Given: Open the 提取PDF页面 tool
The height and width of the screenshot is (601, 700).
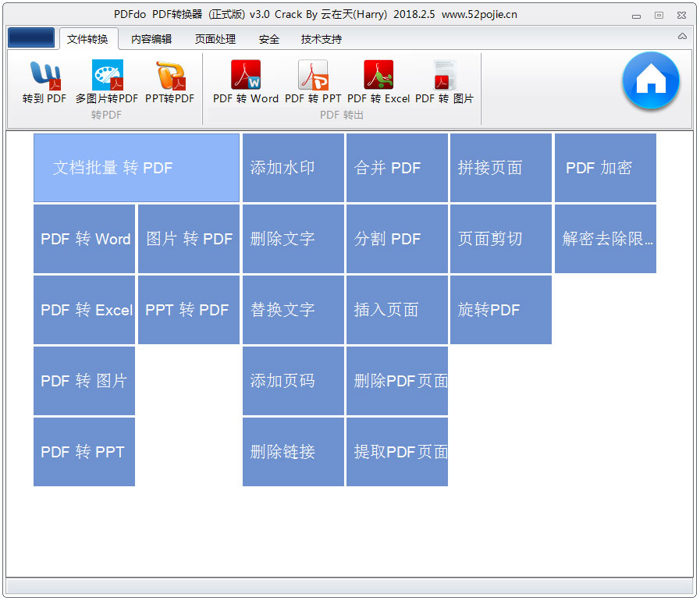Looking at the screenshot, I should (x=396, y=452).
